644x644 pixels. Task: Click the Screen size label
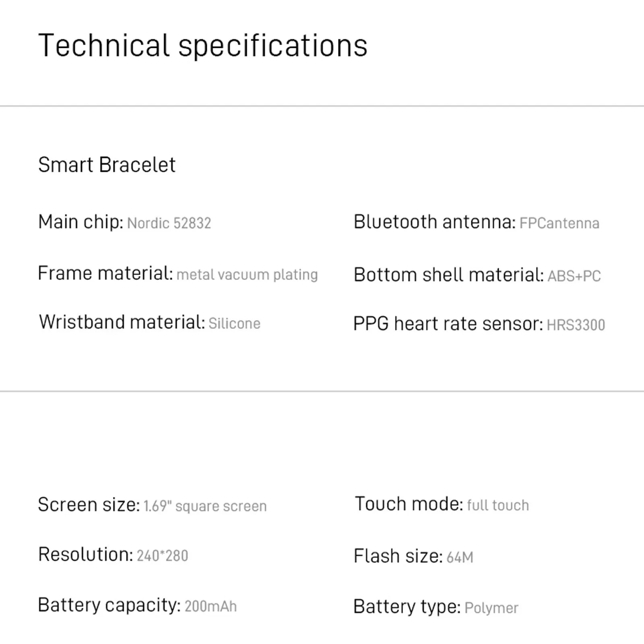89,505
